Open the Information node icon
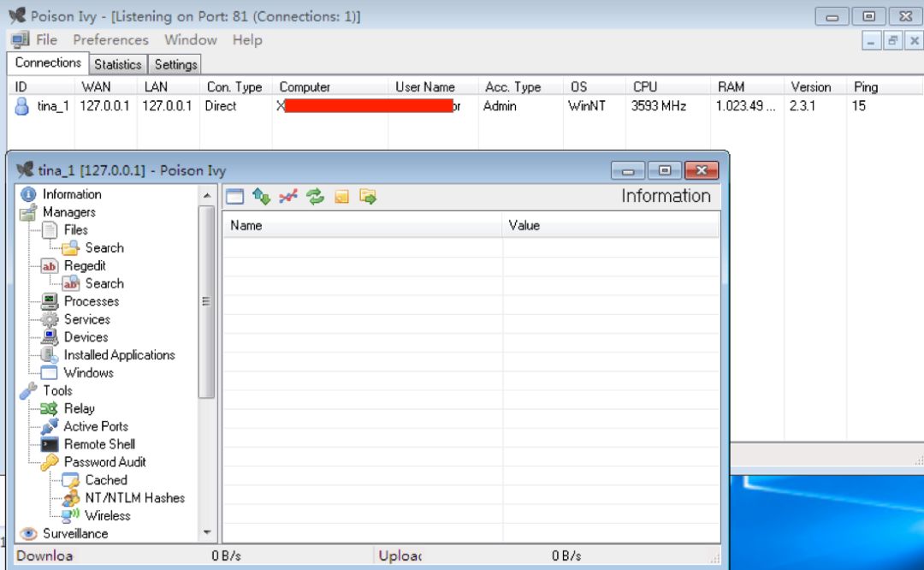Image resolution: width=924 pixels, height=570 pixels. coord(28,194)
